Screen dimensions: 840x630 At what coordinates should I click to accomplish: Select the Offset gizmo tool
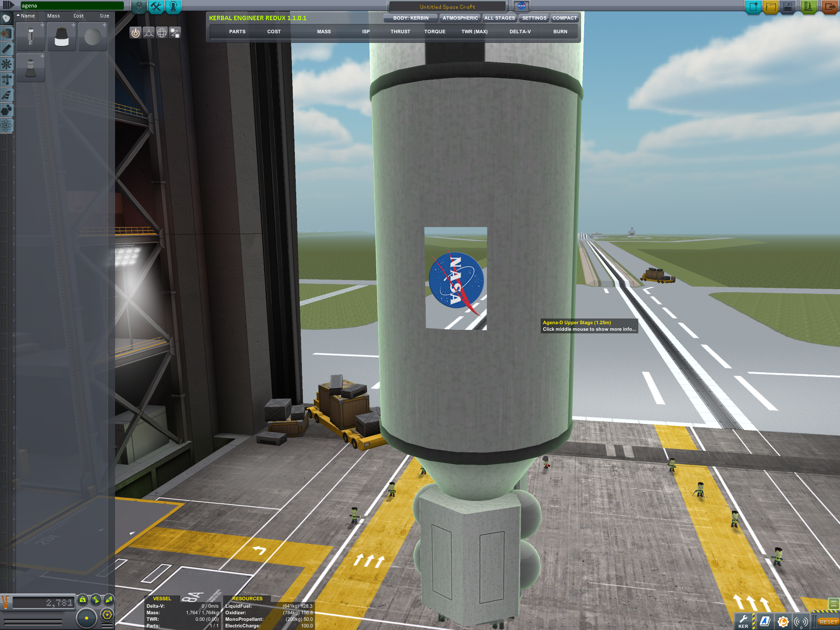point(149,33)
